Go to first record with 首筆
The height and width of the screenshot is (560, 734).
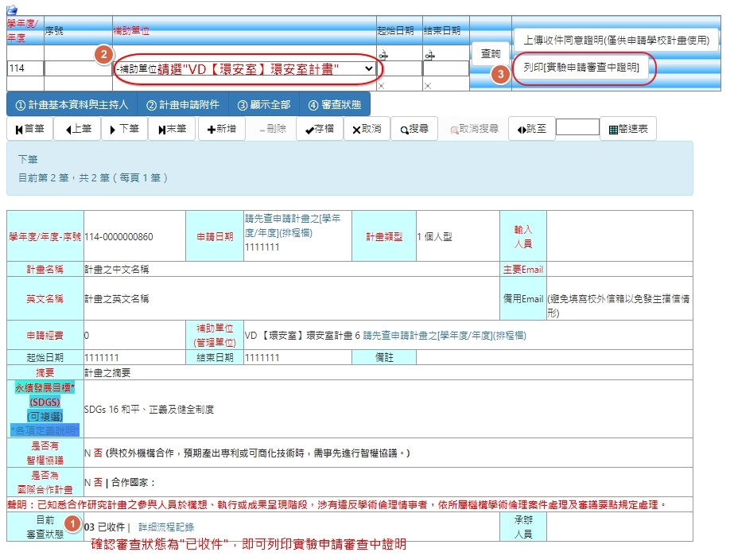coord(29,129)
